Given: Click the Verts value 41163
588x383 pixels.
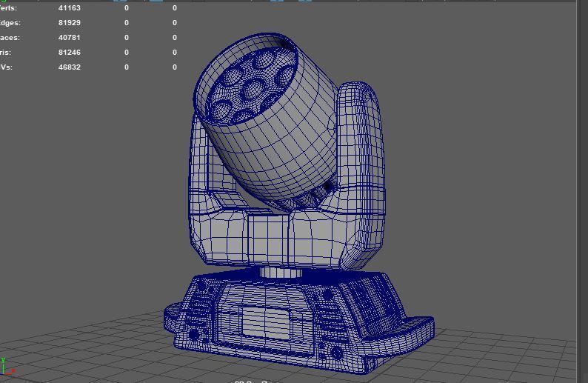Looking at the screenshot, I should 70,8.
